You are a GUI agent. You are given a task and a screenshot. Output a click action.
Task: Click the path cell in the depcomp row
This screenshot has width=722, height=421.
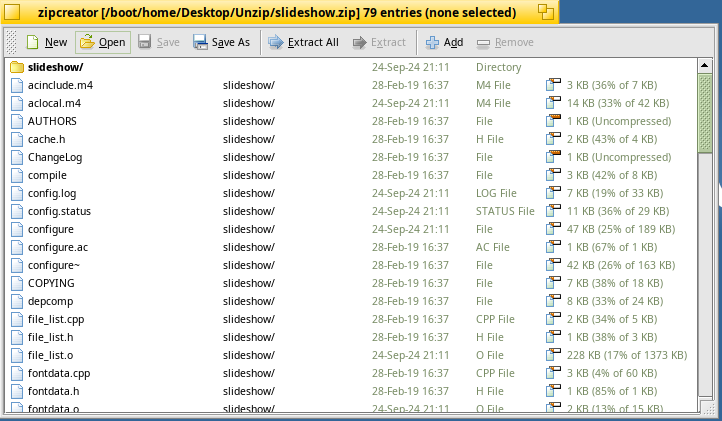249,301
